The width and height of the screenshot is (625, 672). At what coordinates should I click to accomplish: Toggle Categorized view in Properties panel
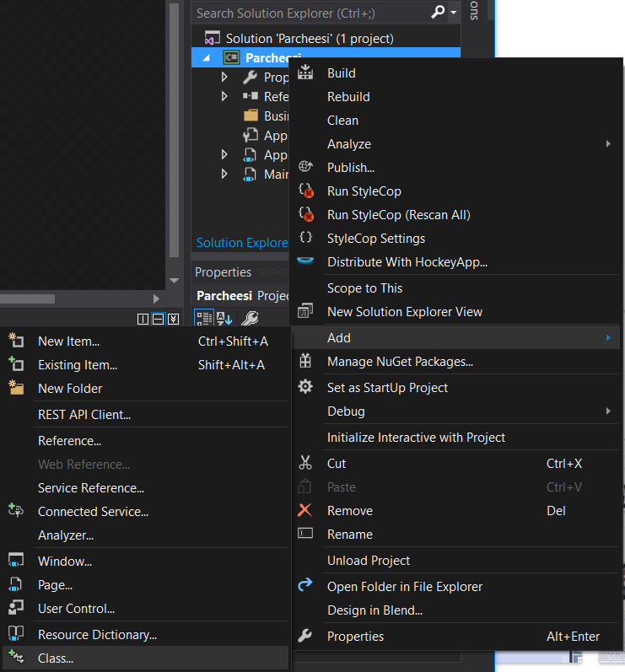tap(203, 318)
